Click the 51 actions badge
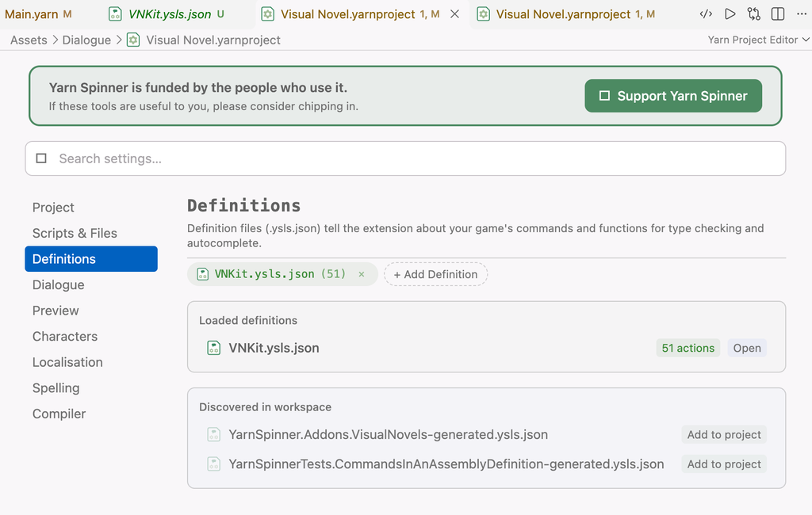 coord(688,348)
